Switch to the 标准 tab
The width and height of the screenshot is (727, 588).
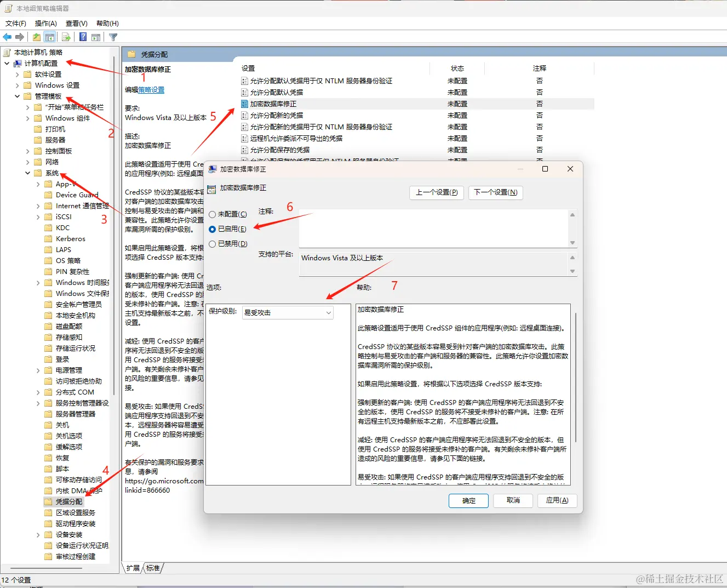click(x=153, y=568)
